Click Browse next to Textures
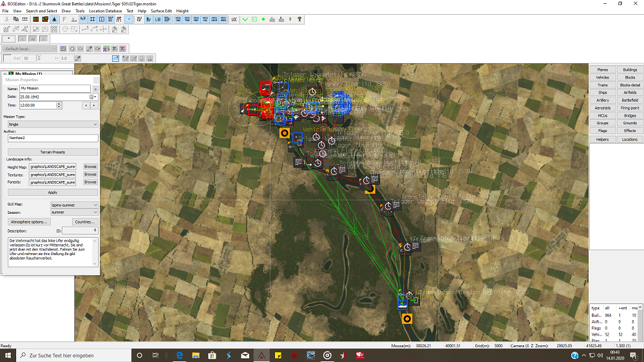Image resolution: width=644 pixels, height=362 pixels. pos(90,175)
